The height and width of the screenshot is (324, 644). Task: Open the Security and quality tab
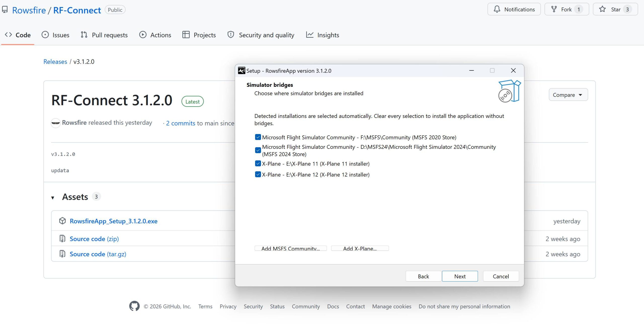point(261,35)
